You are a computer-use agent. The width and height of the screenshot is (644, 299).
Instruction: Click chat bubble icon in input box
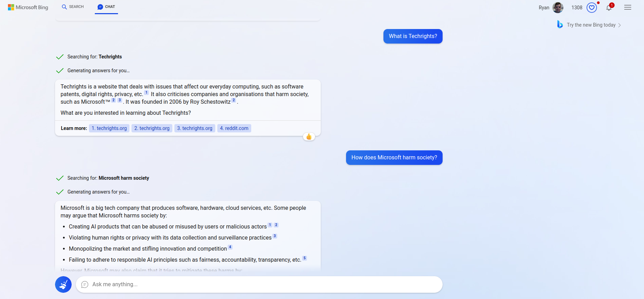point(85,284)
